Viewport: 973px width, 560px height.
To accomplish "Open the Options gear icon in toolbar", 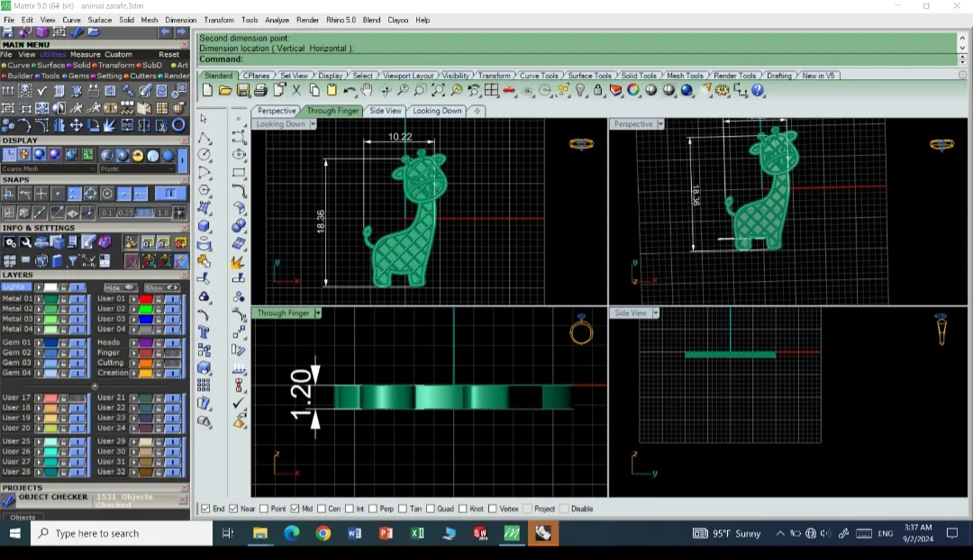I will [x=723, y=91].
